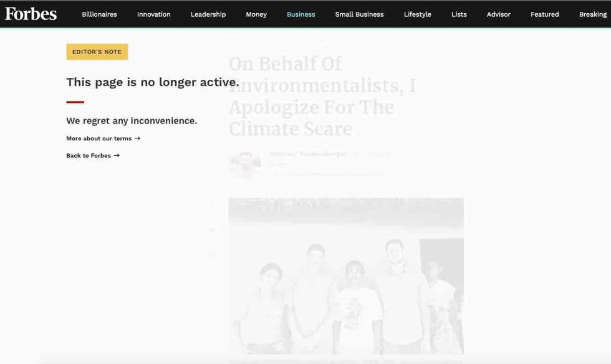This screenshot has height=364, width=611.
Task: Open the Lifestyle section
Action: click(x=417, y=14)
